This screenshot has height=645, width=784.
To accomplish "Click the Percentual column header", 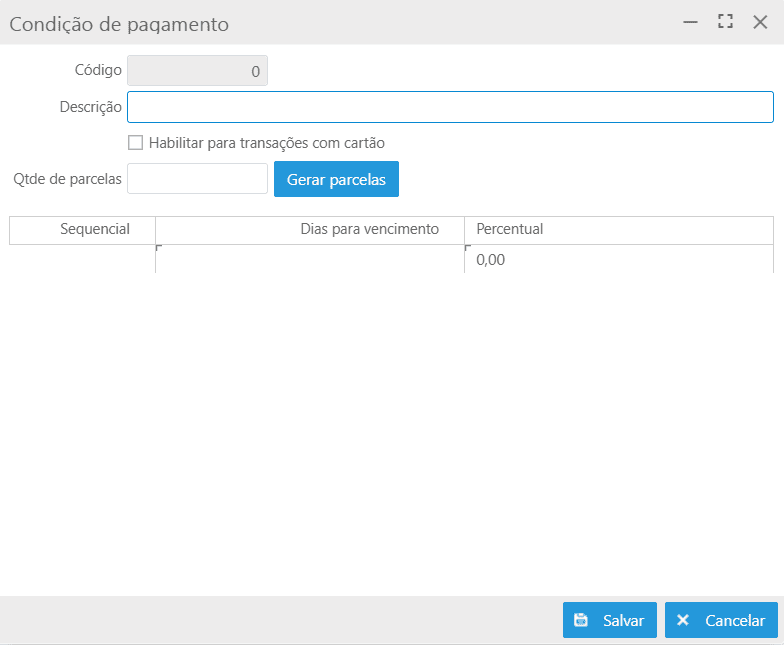I will (510, 229).
